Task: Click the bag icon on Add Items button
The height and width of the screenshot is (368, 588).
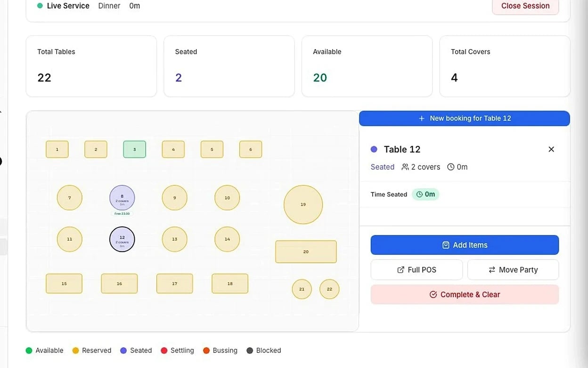Action: (x=446, y=245)
